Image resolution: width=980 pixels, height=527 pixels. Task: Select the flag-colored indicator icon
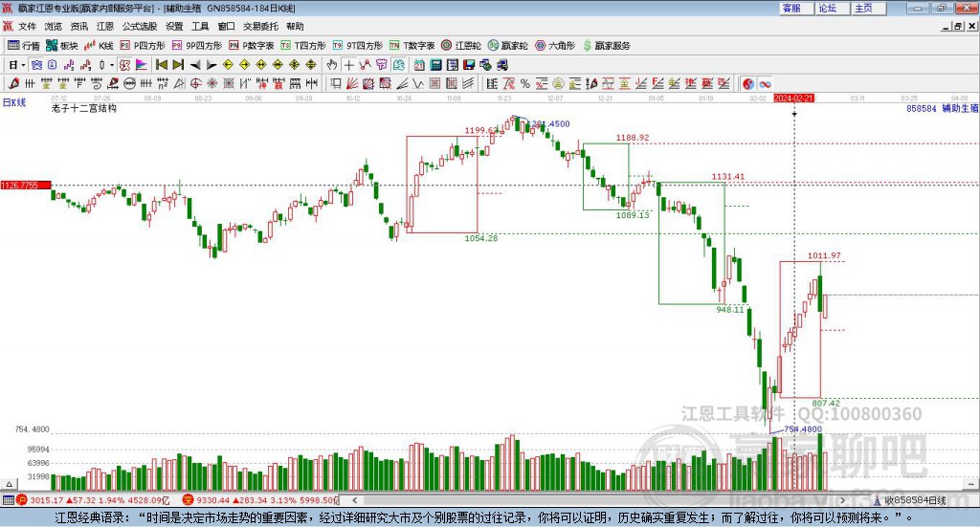[142, 65]
